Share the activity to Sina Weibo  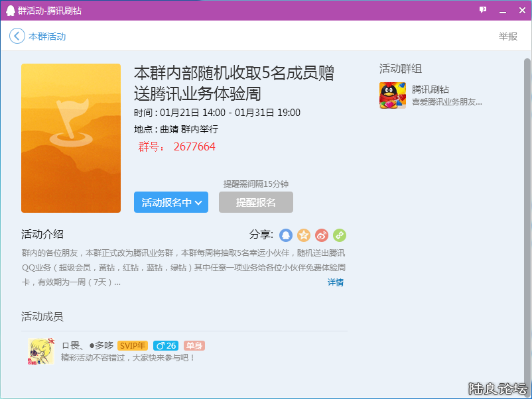322,235
